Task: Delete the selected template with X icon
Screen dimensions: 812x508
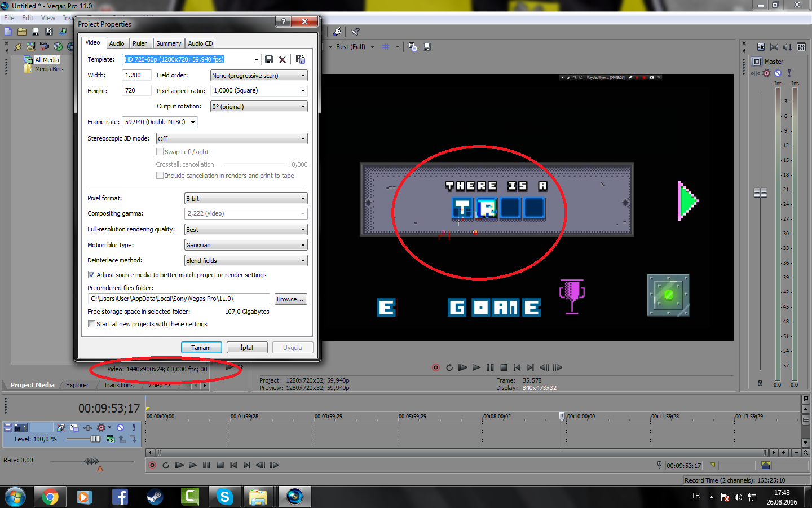Action: [x=283, y=59]
